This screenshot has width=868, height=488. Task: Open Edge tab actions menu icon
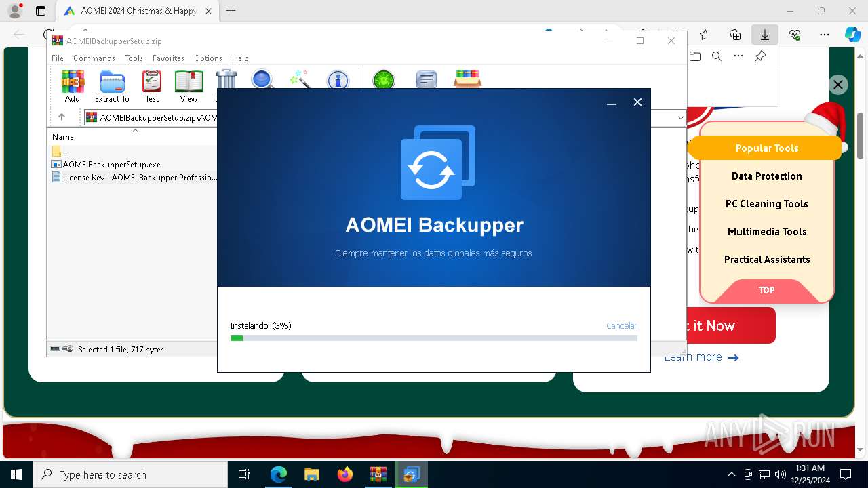[41, 11]
